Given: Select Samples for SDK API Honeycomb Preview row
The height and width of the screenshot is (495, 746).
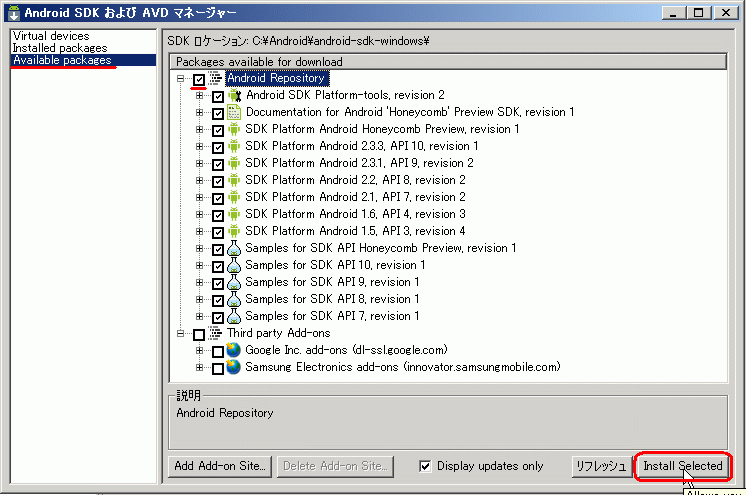Looking at the screenshot, I should point(381,248).
